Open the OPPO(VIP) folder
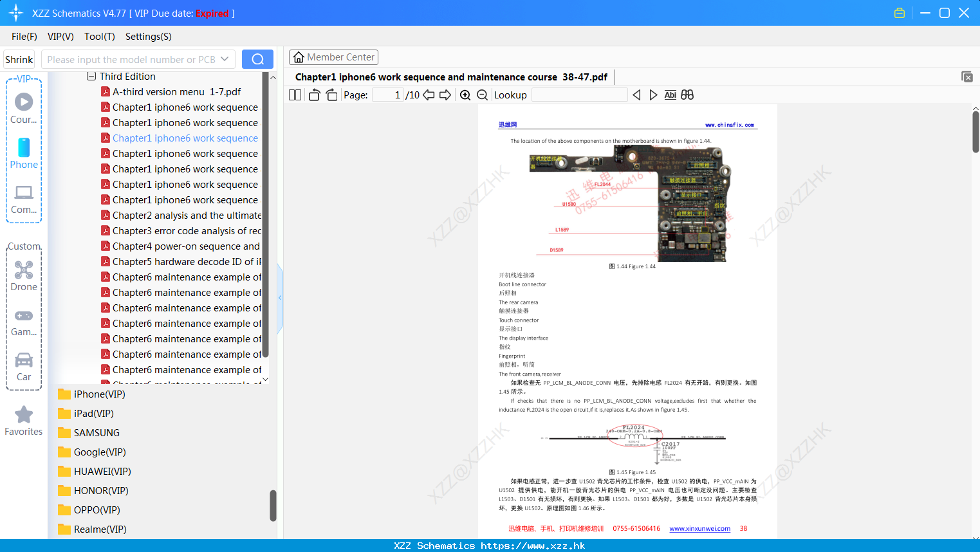The width and height of the screenshot is (980, 552). (x=89, y=510)
